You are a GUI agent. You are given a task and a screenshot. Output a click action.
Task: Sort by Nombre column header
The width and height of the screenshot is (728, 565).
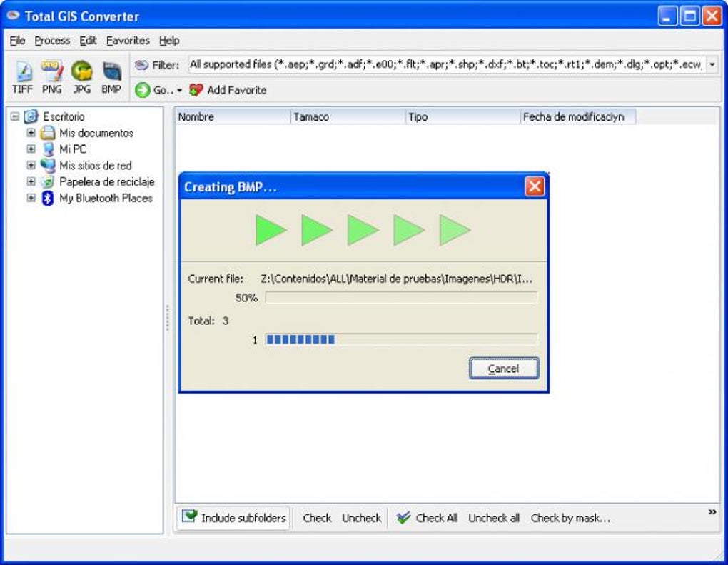233,117
